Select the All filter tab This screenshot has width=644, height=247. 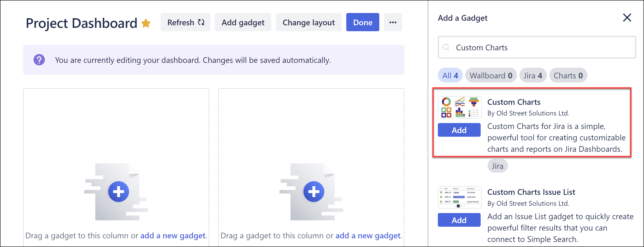click(450, 75)
